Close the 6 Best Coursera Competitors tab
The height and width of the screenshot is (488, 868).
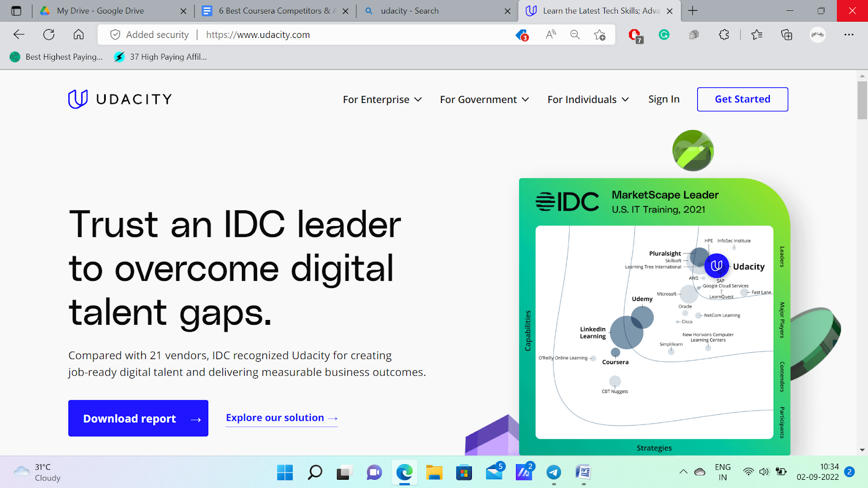pos(346,11)
